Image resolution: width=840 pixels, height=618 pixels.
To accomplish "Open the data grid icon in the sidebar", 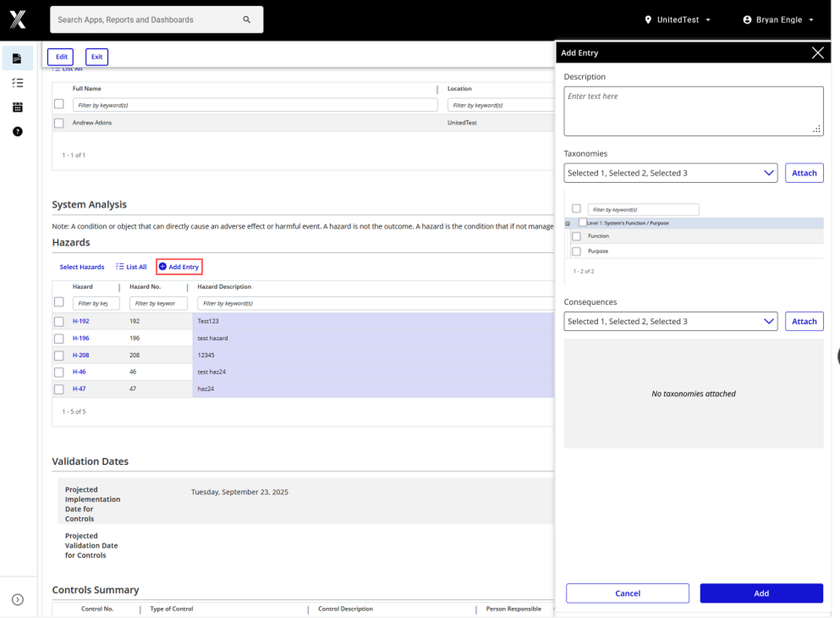I will click(x=17, y=107).
